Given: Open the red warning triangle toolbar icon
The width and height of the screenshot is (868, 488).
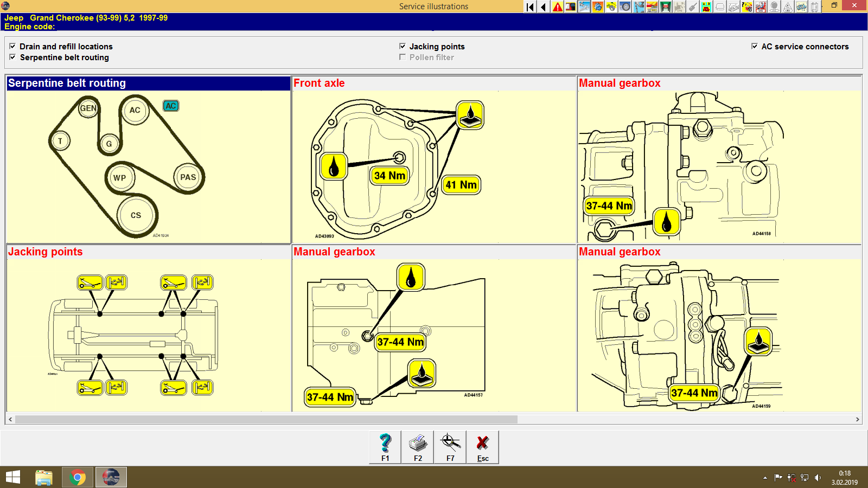Looking at the screenshot, I should pyautogui.click(x=558, y=7).
